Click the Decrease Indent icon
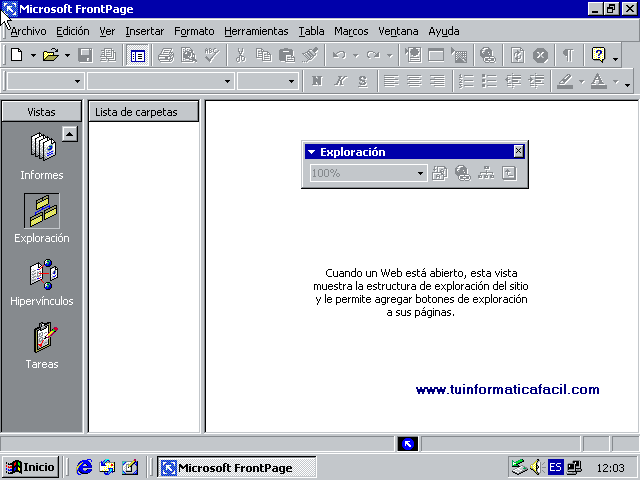This screenshot has height=480, width=640. [513, 81]
